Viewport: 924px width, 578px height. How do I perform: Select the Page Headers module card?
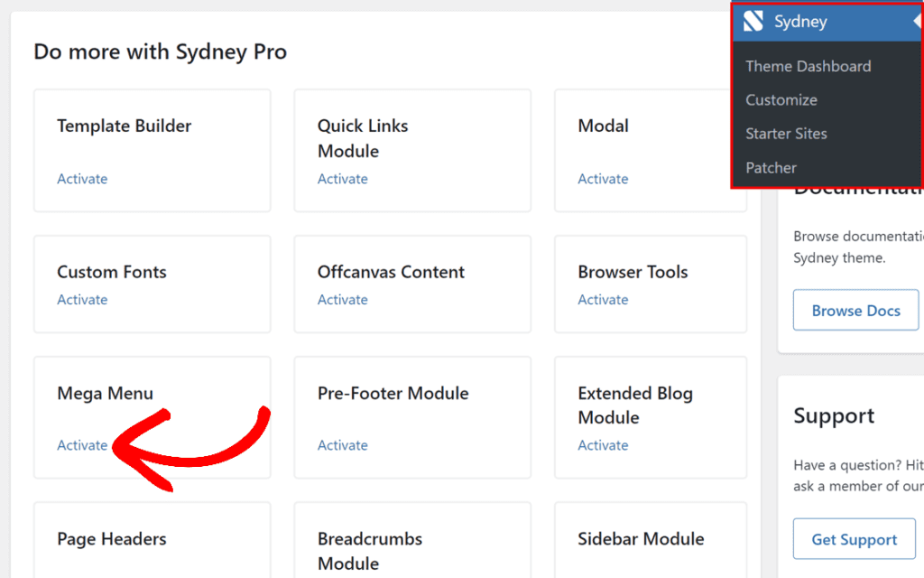click(152, 540)
